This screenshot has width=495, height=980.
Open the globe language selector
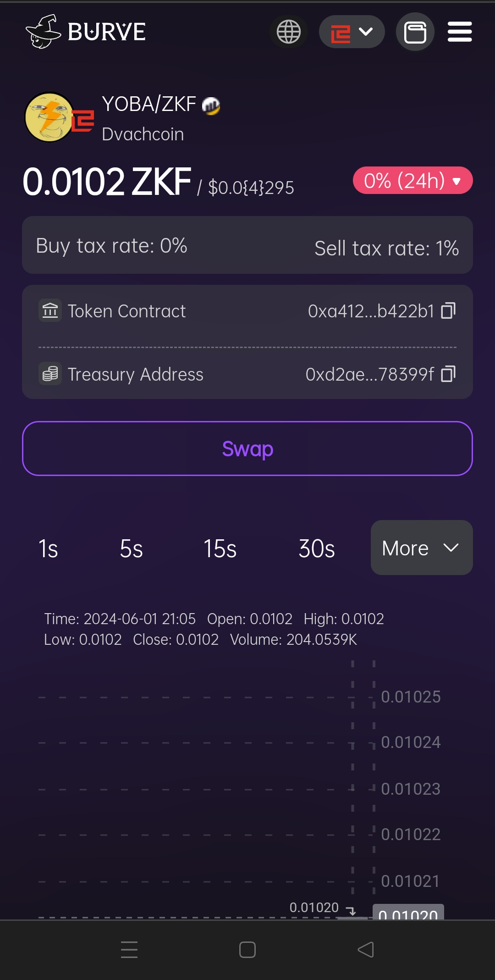pos(288,32)
